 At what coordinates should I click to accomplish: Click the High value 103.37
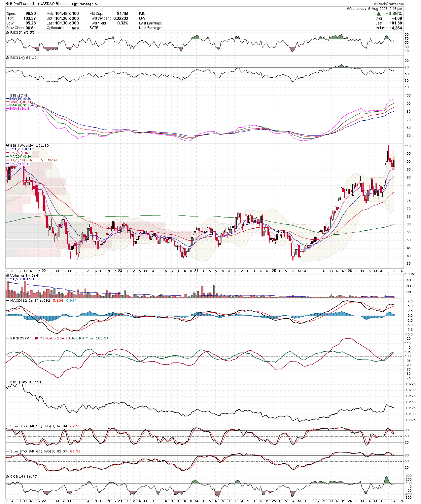coord(30,19)
